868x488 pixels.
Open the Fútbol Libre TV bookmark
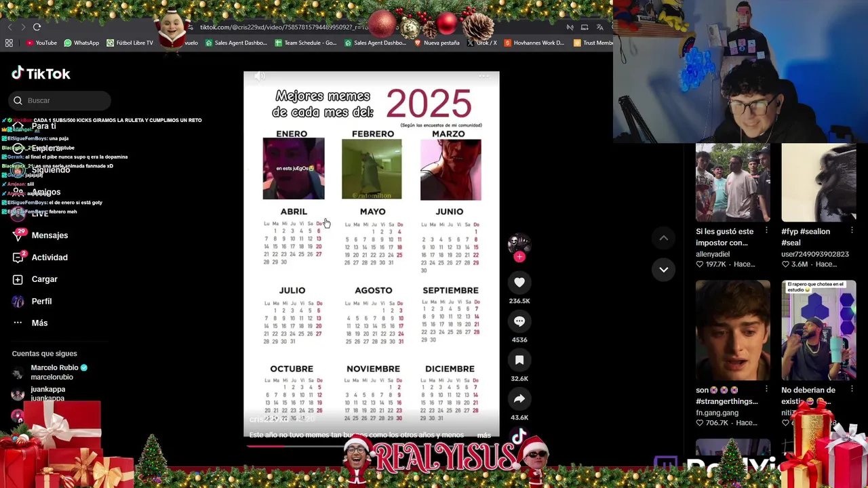click(130, 43)
